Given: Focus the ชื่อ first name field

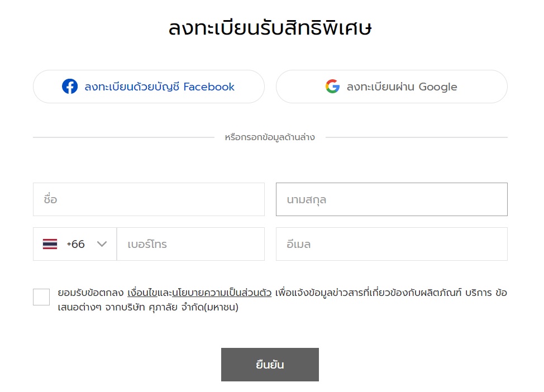Looking at the screenshot, I should 149,199.
